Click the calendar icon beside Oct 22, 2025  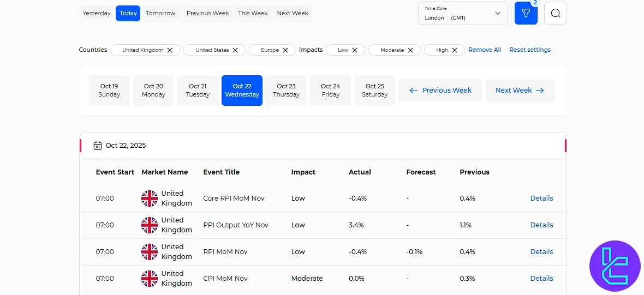click(98, 146)
